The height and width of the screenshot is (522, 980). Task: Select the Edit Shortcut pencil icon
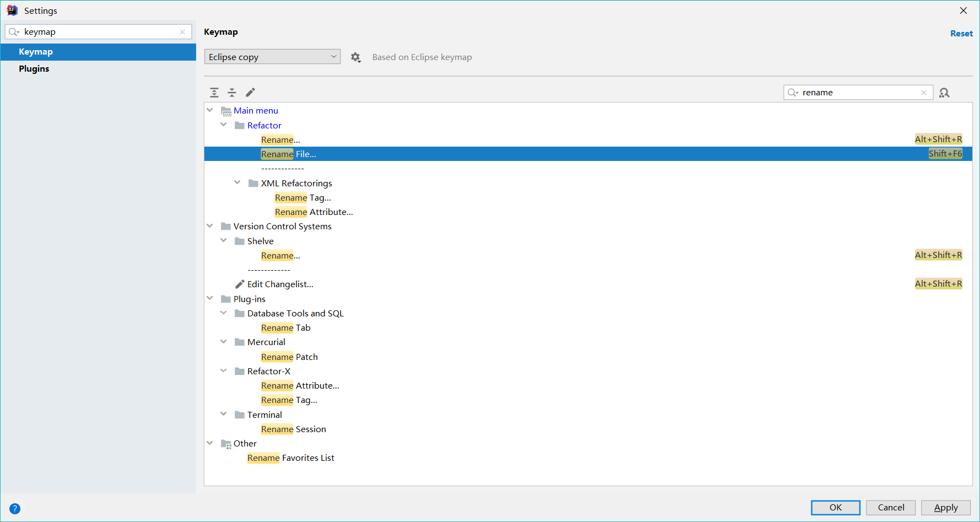click(x=251, y=92)
